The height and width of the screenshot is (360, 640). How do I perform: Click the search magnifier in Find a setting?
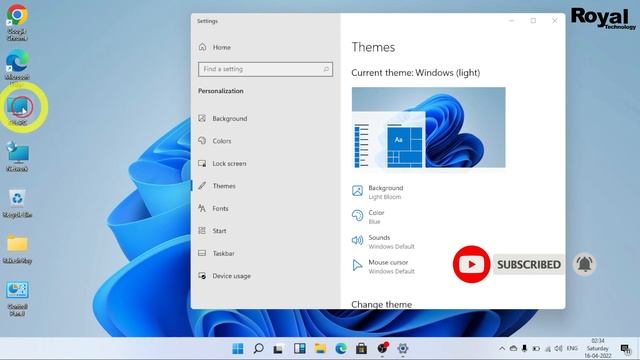326,69
